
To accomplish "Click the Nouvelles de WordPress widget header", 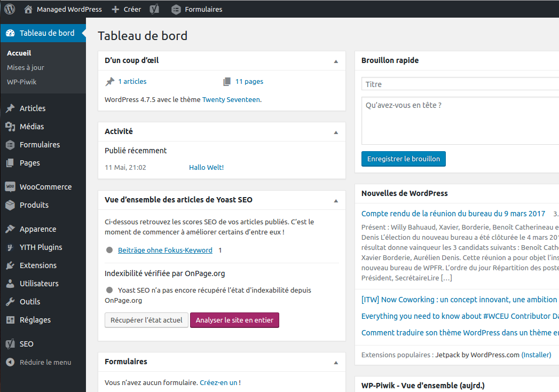I will pos(457,193).
